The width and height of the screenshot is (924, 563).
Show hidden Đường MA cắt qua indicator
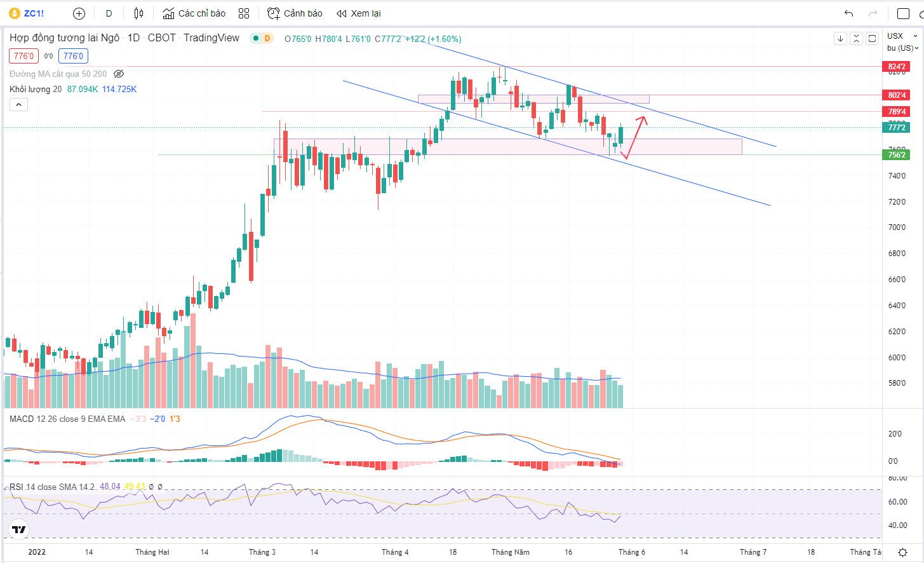point(118,74)
